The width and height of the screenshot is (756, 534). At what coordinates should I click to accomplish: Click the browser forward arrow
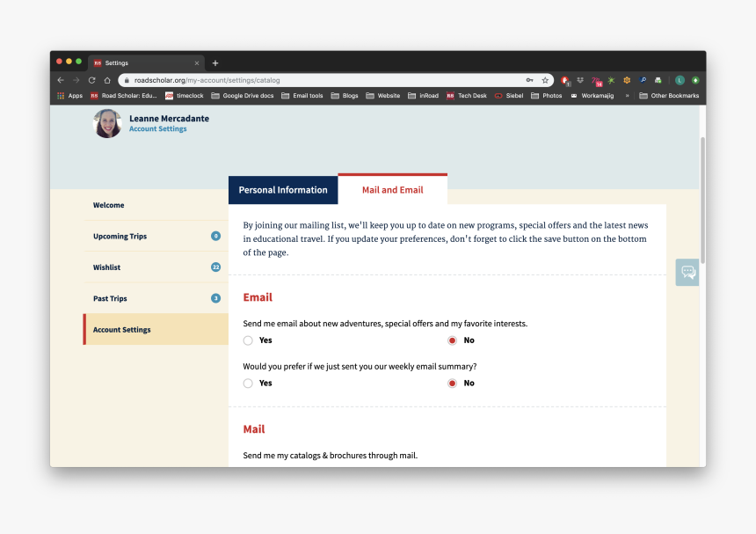[x=76, y=80]
